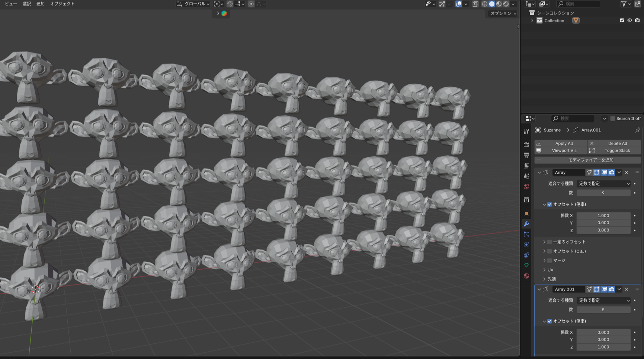
Task: Uncheck Array オフセット (倍率) checkbox
Action: 550,204
